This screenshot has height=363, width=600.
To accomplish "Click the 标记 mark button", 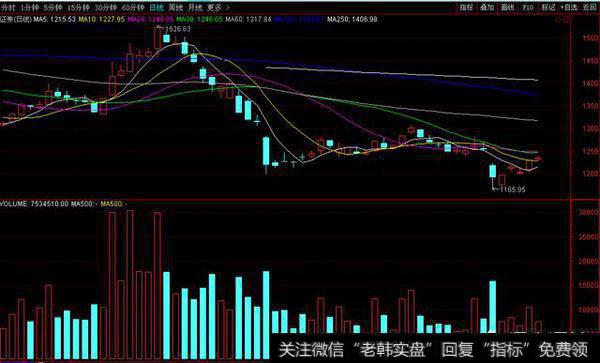I will coord(548,7).
